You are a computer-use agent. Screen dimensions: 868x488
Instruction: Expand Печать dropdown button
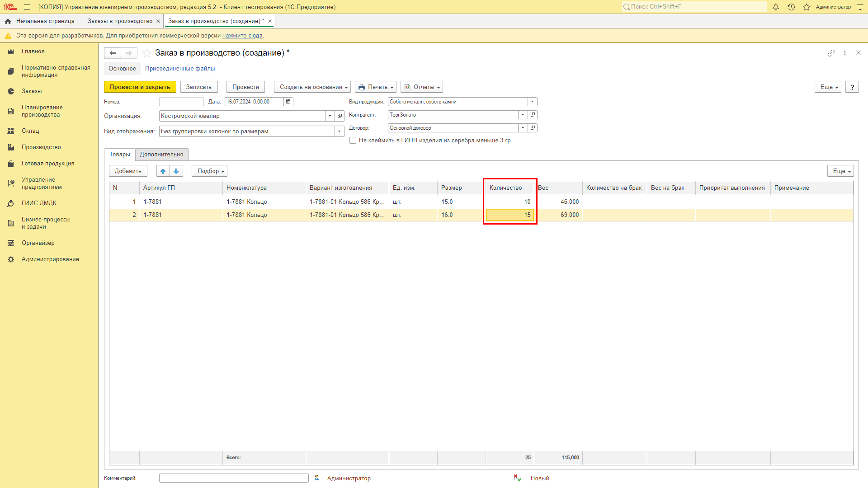tap(376, 87)
